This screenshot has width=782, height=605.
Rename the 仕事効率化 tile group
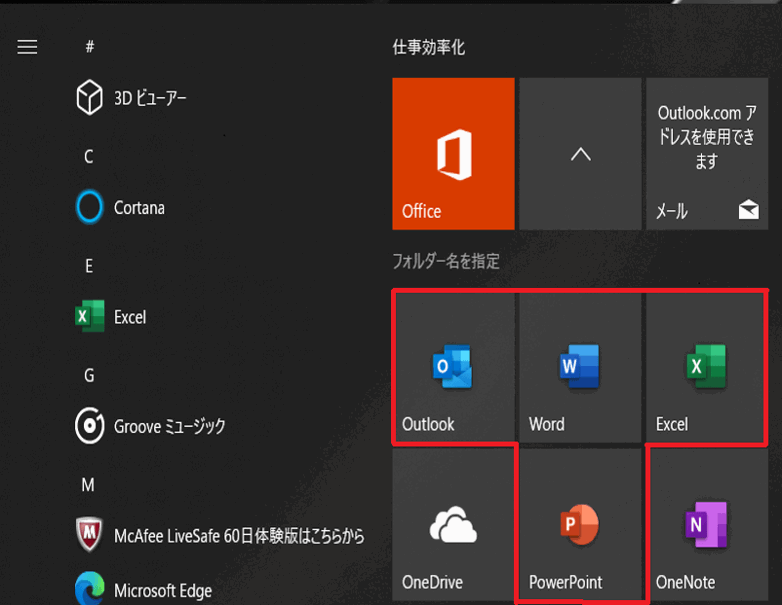429,47
